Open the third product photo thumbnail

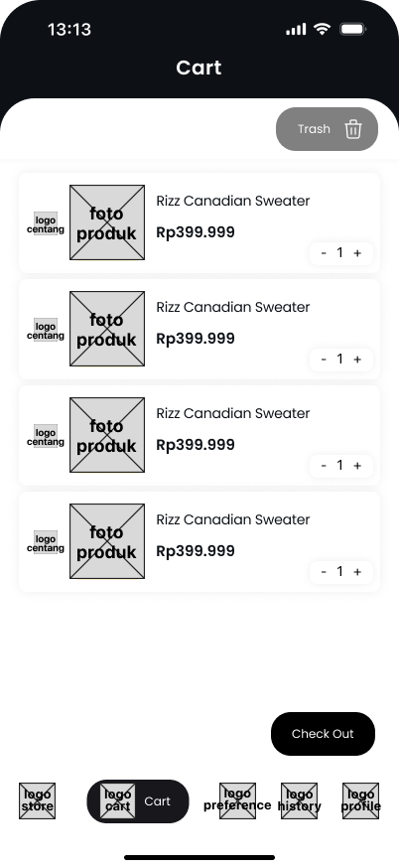pyautogui.click(x=107, y=435)
